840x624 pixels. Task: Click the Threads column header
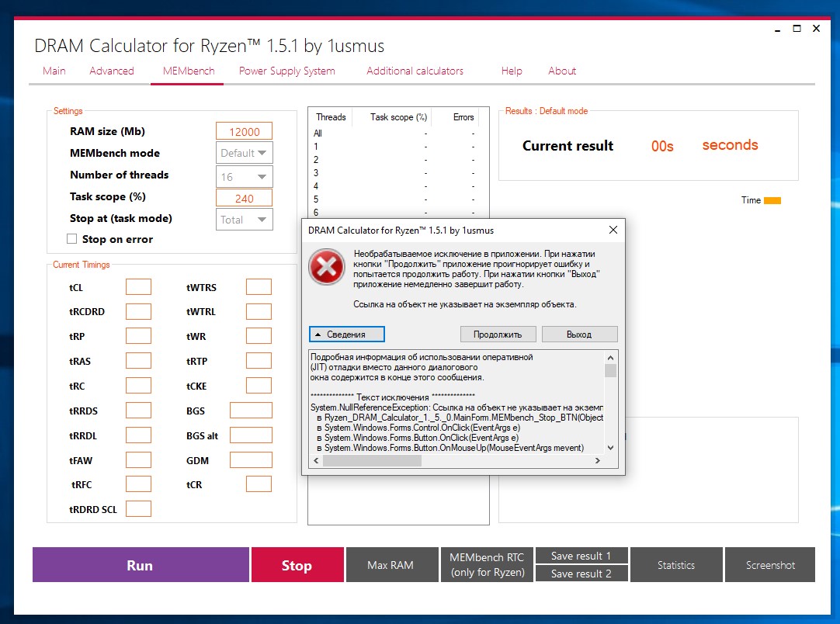(x=331, y=116)
